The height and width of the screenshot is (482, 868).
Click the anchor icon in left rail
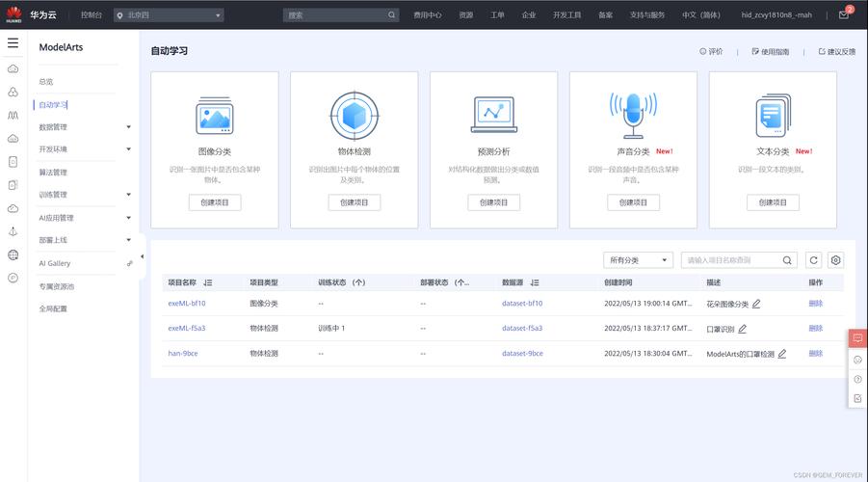click(x=13, y=231)
